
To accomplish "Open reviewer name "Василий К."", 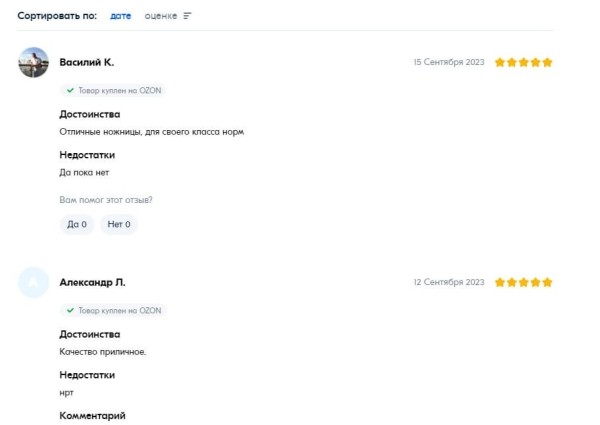I will click(x=87, y=62).
